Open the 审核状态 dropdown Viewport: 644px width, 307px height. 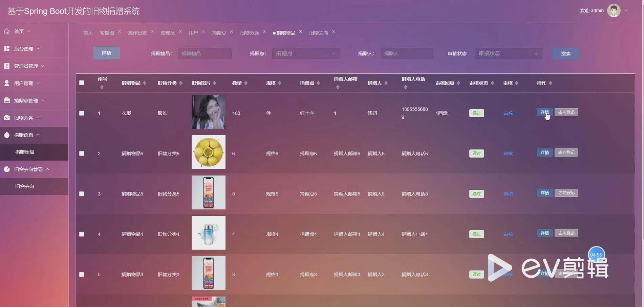507,53
